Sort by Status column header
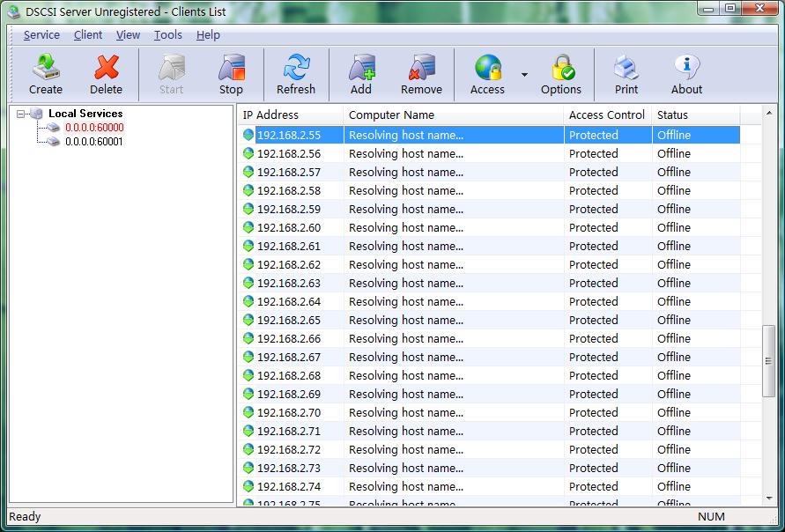The image size is (785, 532). point(696,115)
